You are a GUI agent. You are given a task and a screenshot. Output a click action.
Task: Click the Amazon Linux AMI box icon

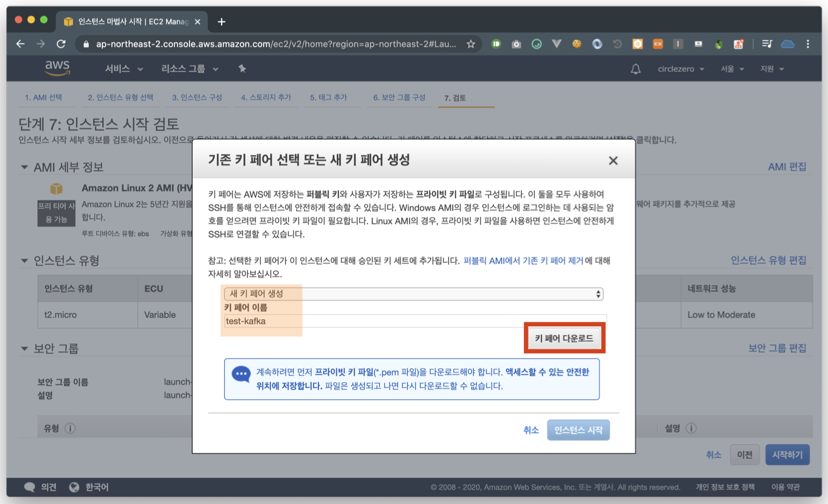coord(56,189)
